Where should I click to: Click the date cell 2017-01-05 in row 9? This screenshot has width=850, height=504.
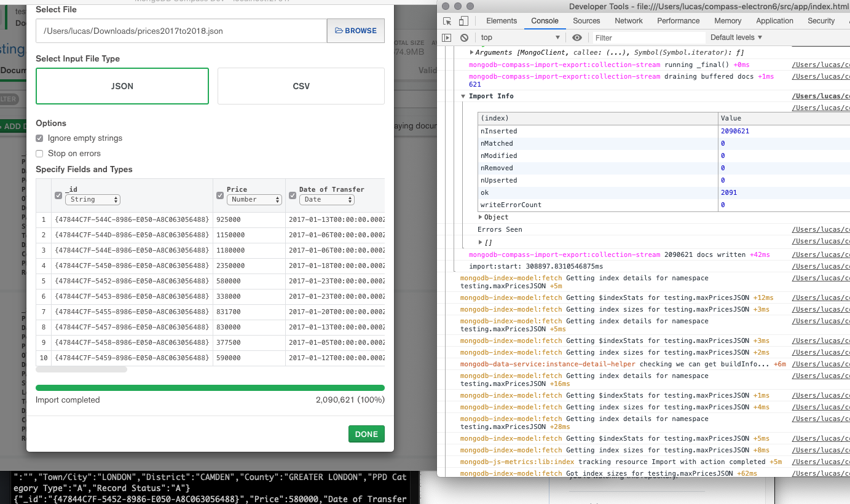pyautogui.click(x=336, y=342)
